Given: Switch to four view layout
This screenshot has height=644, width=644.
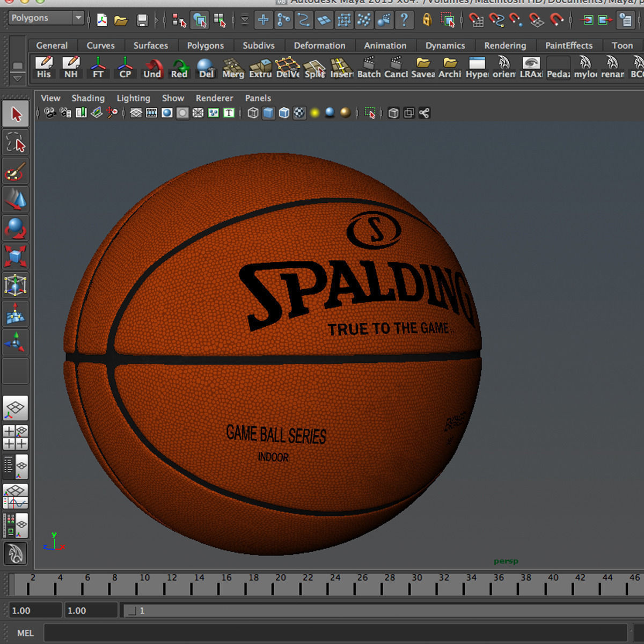Looking at the screenshot, I should [16, 437].
